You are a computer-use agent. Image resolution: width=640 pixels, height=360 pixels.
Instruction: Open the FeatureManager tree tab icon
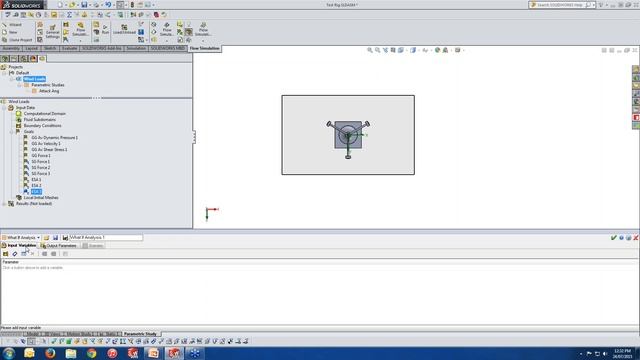pyautogui.click(x=5, y=59)
